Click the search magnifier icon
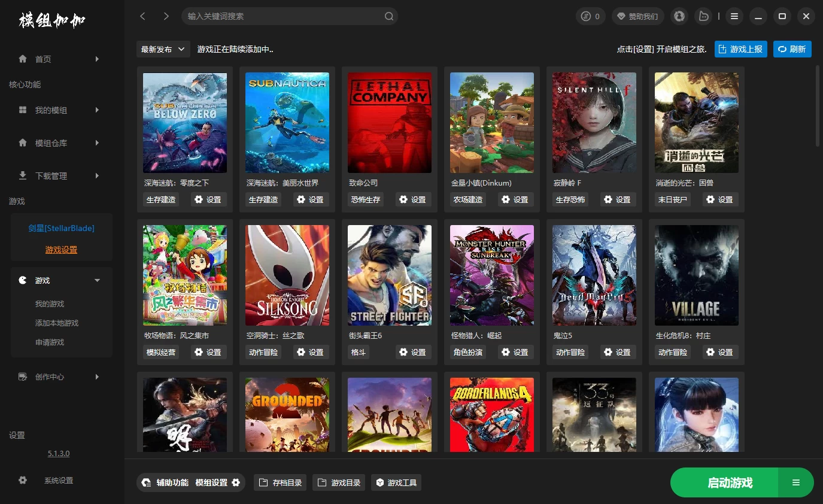The width and height of the screenshot is (823, 504). [388, 16]
